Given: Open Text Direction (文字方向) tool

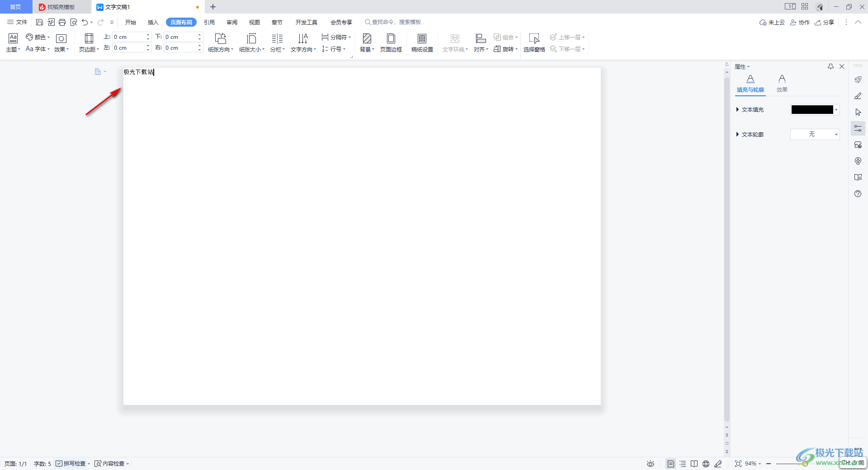Looking at the screenshot, I should click(303, 43).
